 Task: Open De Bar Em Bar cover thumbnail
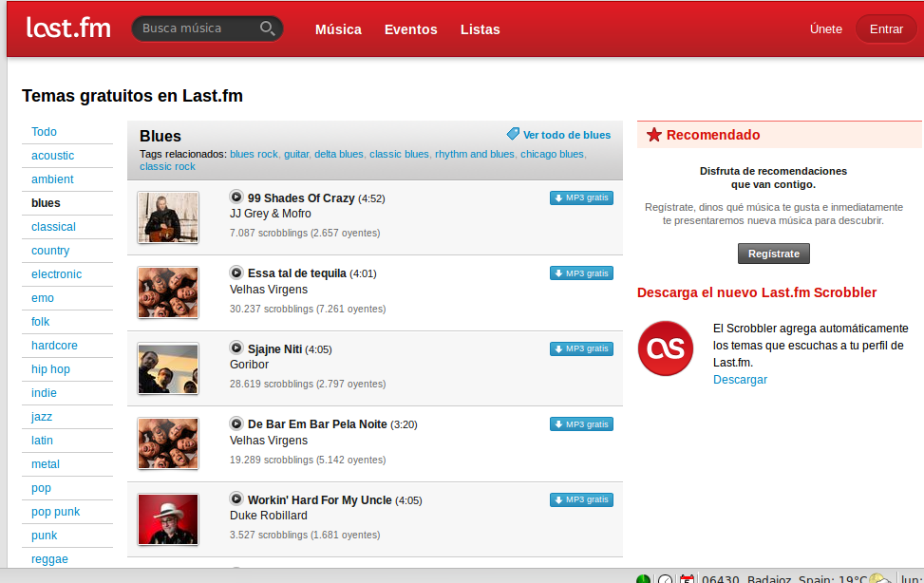pyautogui.click(x=168, y=443)
